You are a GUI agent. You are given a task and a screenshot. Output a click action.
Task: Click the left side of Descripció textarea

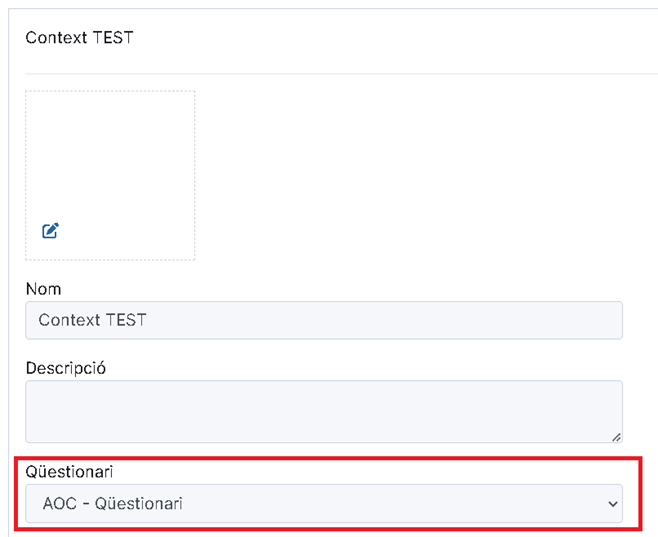[63, 412]
